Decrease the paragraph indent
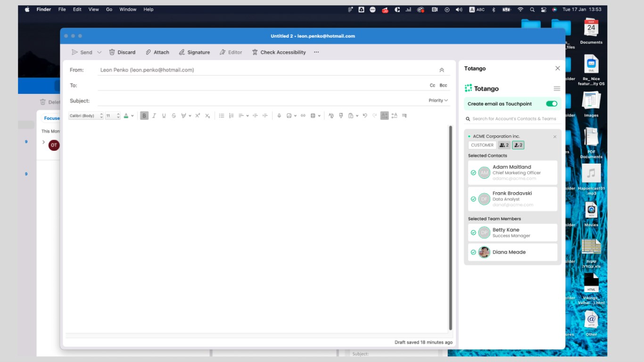This screenshot has width=644, height=362. pyautogui.click(x=255, y=115)
